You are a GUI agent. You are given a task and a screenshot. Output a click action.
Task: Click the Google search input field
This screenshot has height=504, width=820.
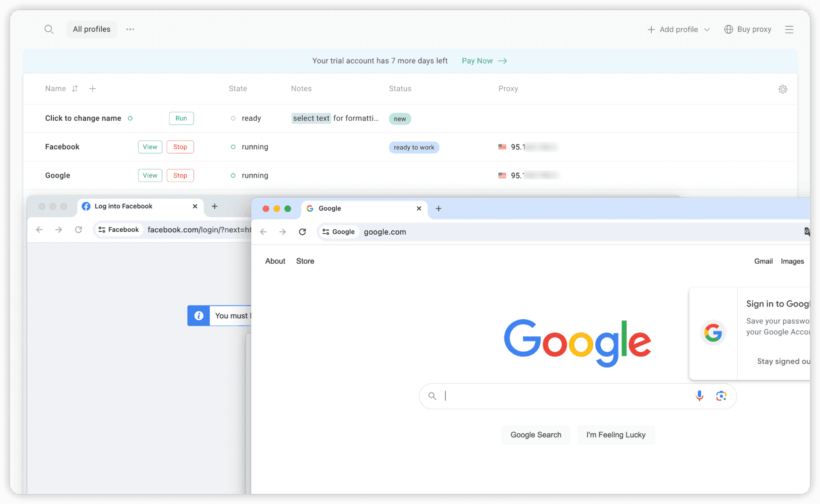pyautogui.click(x=555, y=396)
